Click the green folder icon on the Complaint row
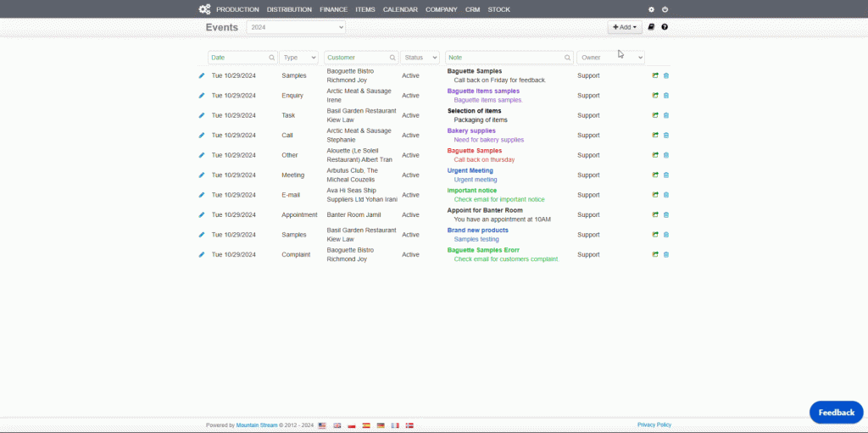 655,255
